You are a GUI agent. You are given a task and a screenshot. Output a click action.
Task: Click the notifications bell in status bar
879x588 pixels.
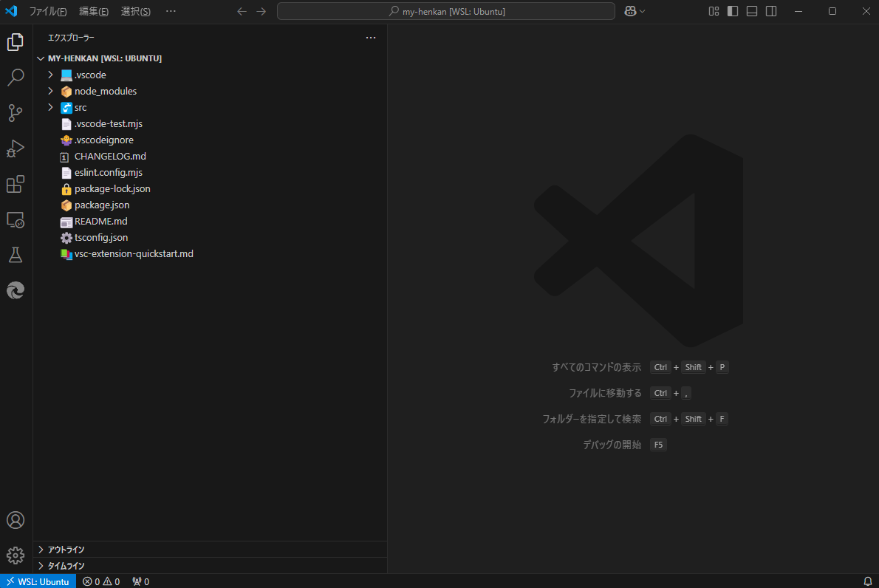tap(867, 581)
